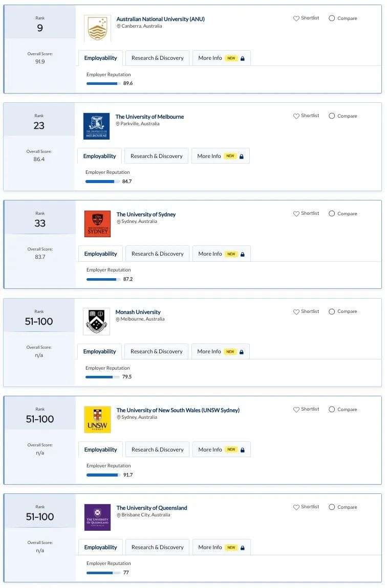The image size is (387, 588).
Task: Shortlist Monash University with the heart icon
Action: (x=296, y=311)
